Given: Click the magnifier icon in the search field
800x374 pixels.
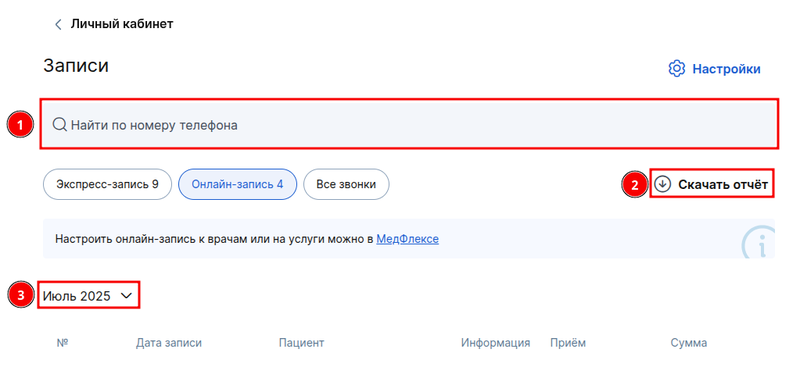Looking at the screenshot, I should (60, 125).
